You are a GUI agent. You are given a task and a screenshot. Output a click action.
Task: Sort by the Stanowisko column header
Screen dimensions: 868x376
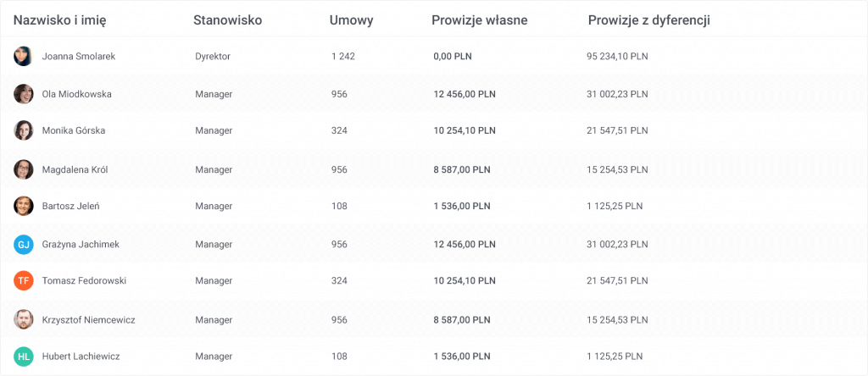click(227, 20)
